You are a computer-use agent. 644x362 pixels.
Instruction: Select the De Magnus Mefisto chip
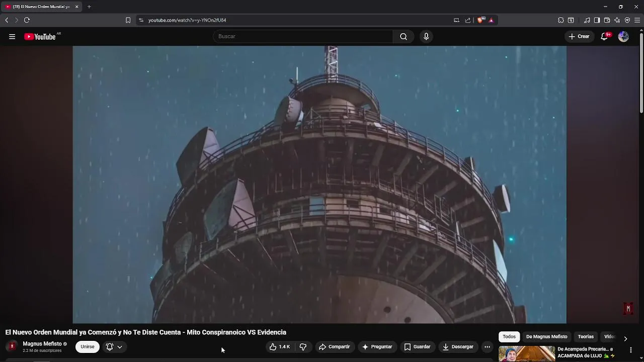pyautogui.click(x=546, y=337)
